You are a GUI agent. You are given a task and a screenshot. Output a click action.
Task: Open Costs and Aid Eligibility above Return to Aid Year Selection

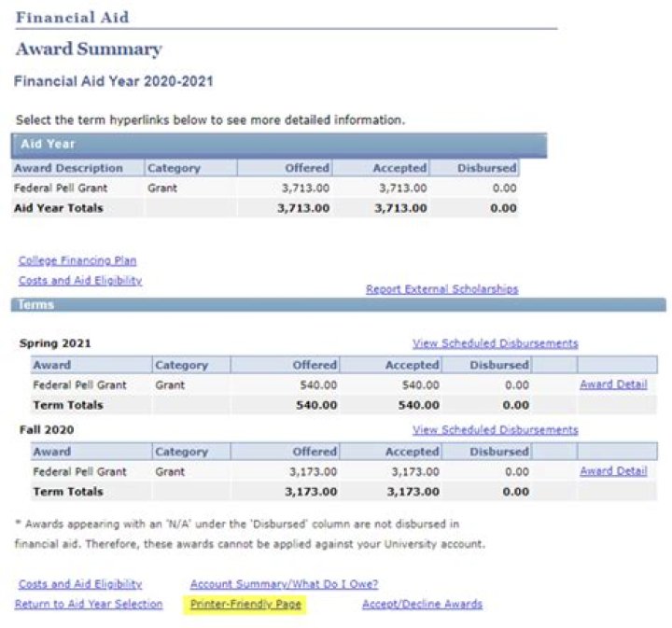tap(80, 584)
